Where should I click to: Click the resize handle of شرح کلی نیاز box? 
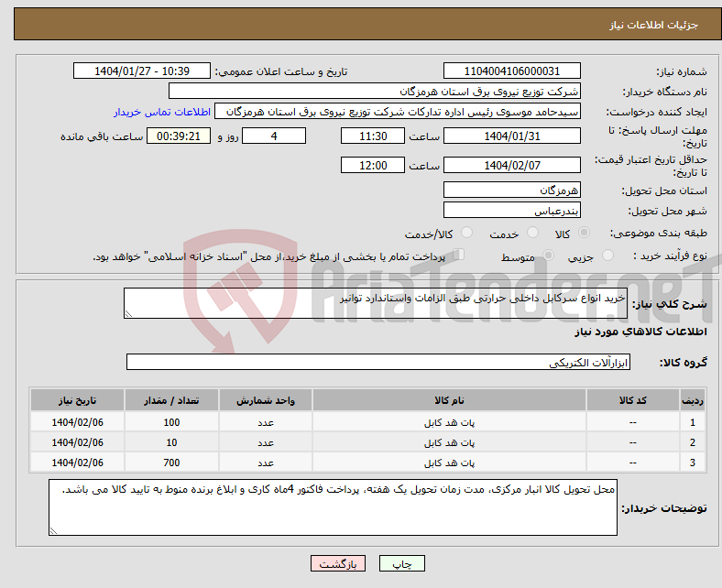(128, 314)
